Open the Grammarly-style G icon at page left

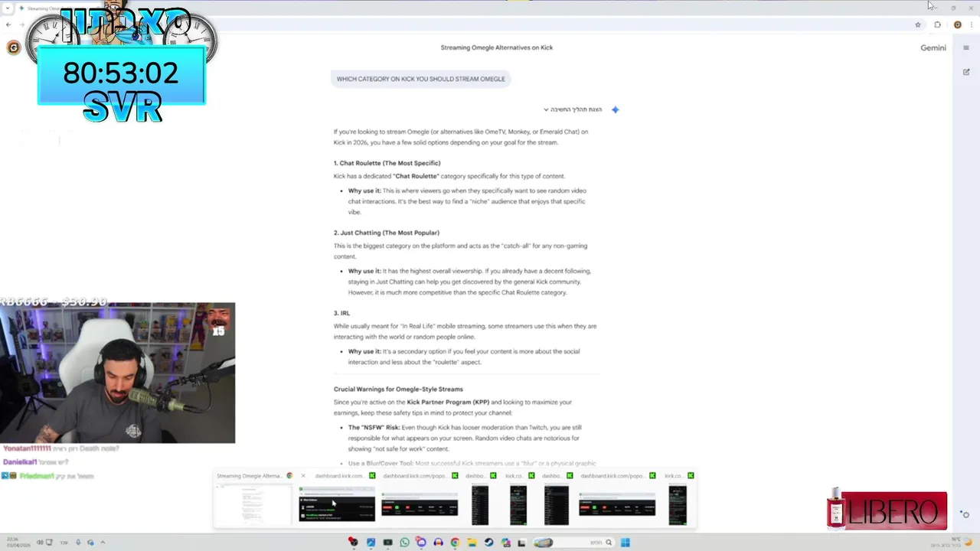point(13,48)
